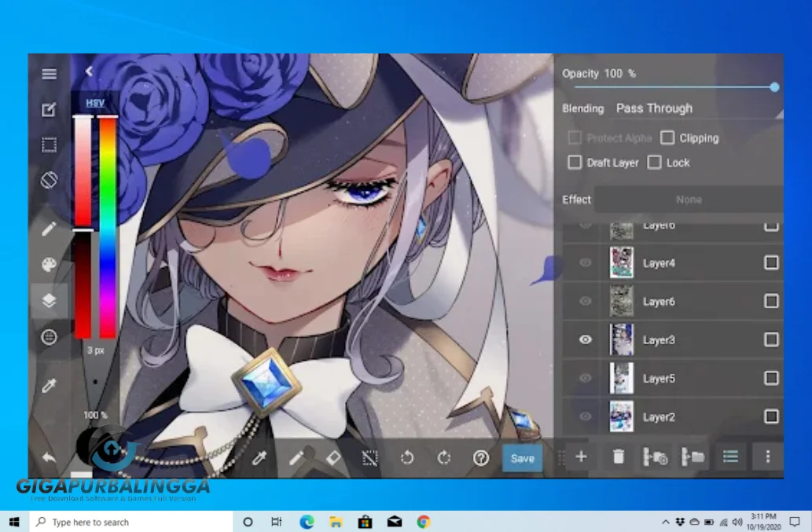Tap the canvas rotation reset icon
Screen dimensions: 812x532
point(50,180)
